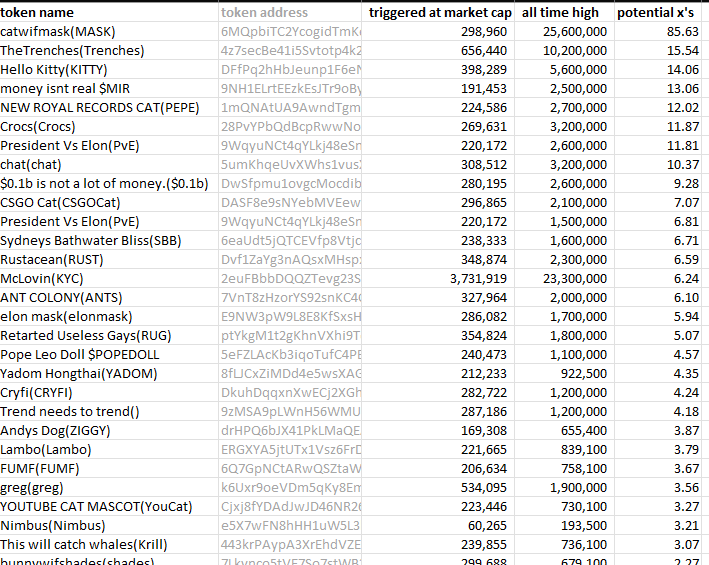
Task: Select the greg(greg) cell
Action: click(109, 487)
